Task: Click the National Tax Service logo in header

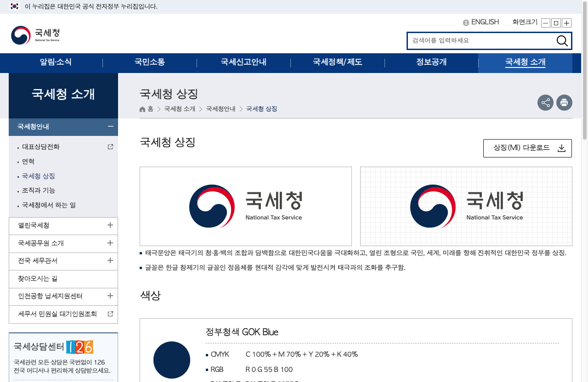Action: tap(35, 35)
